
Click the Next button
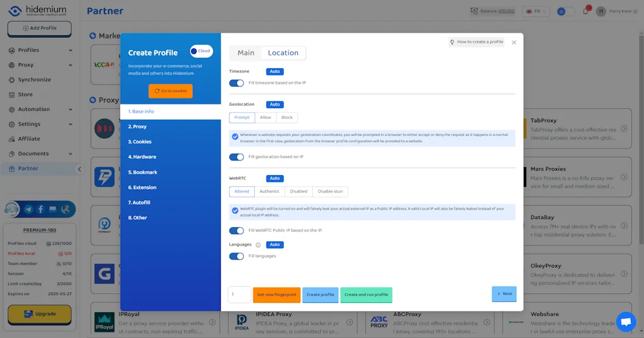504,294
